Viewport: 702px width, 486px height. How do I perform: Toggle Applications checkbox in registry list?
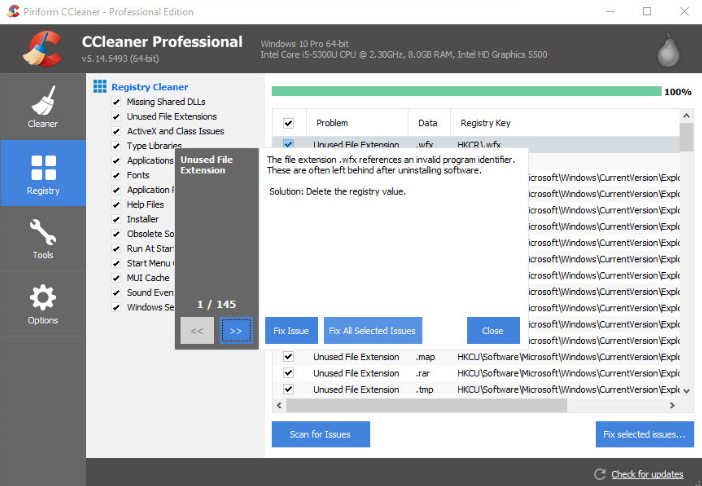click(116, 161)
